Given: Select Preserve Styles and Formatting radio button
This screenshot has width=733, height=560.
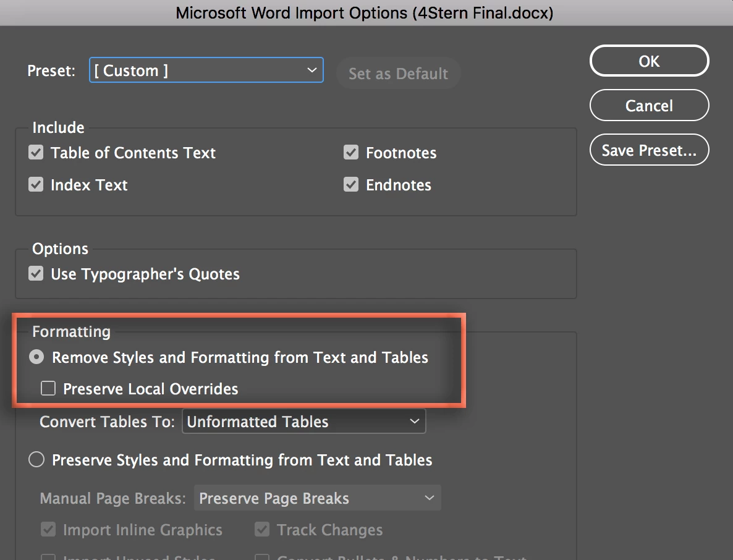Looking at the screenshot, I should point(36,459).
